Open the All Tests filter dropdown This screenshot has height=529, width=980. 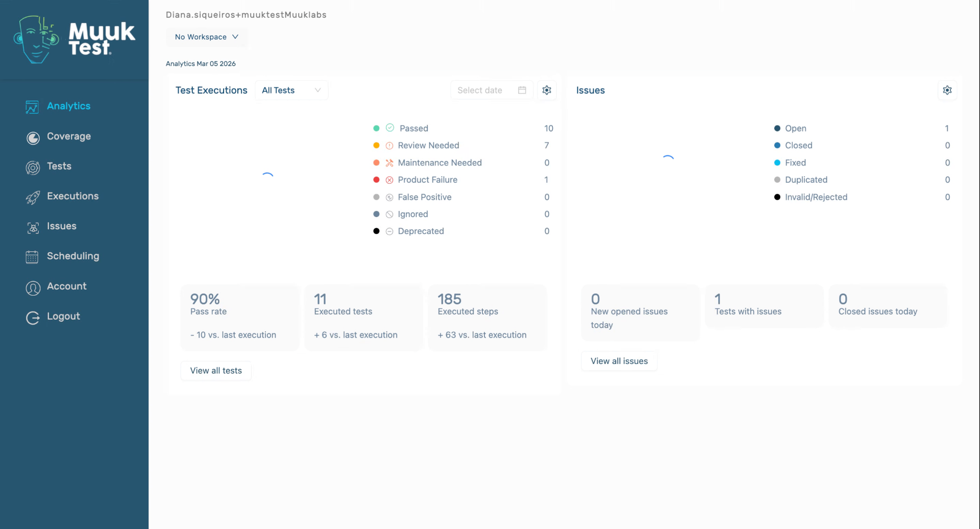(291, 90)
